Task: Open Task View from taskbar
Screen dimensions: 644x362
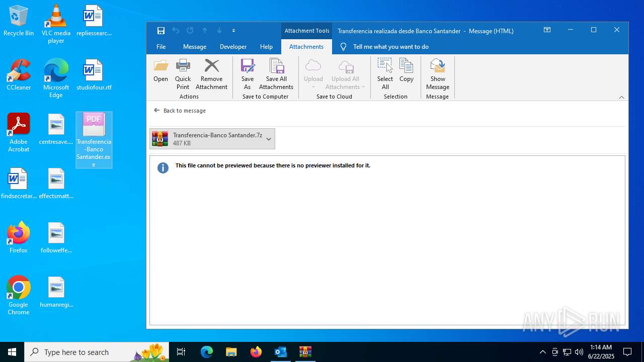Action: pos(181,352)
